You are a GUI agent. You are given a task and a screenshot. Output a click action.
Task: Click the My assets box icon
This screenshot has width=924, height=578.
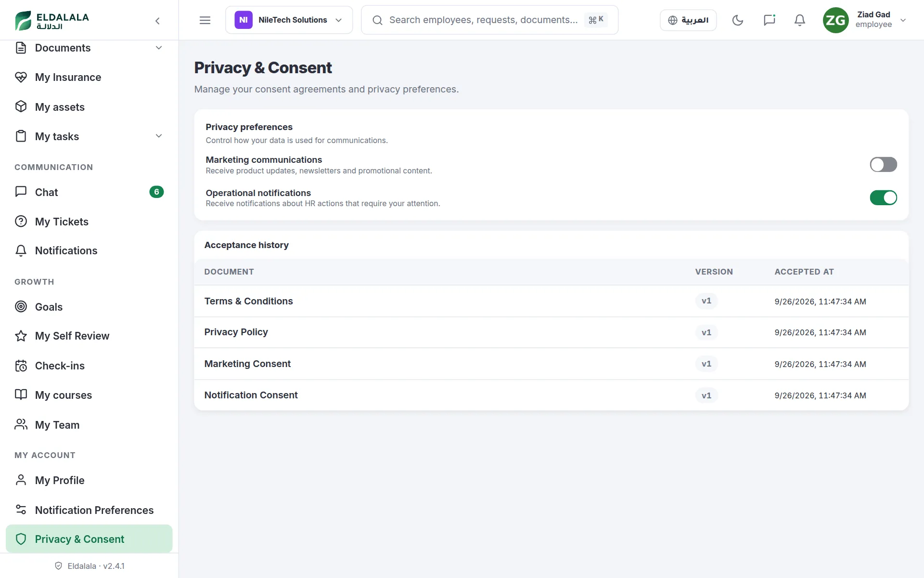coord(21,106)
